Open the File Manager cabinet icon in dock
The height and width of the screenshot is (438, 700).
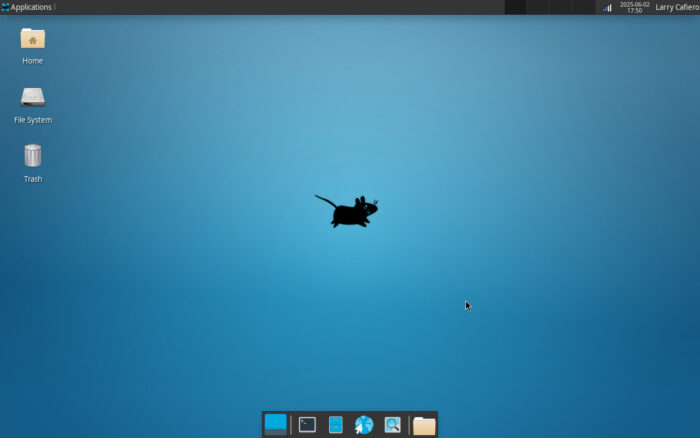[336, 425]
